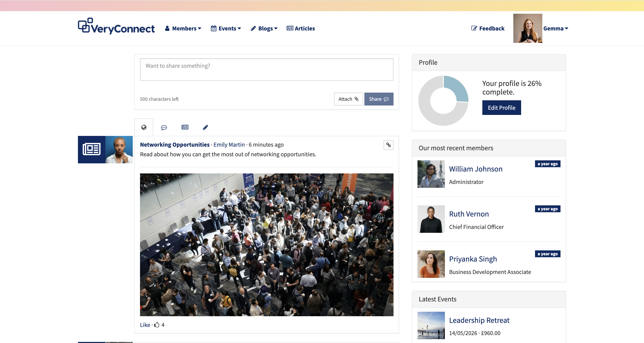Go to the Articles page
Viewport: 644px width, 343px height.
point(301,28)
